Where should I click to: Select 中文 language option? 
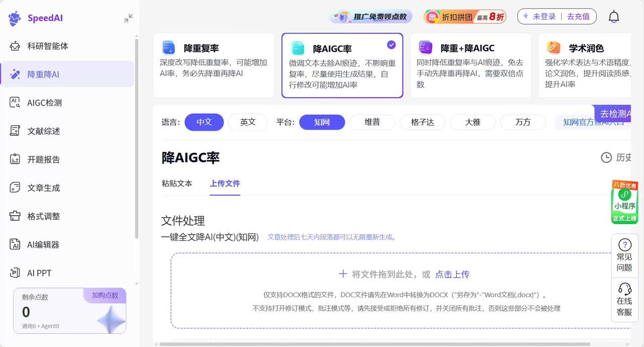pos(204,122)
